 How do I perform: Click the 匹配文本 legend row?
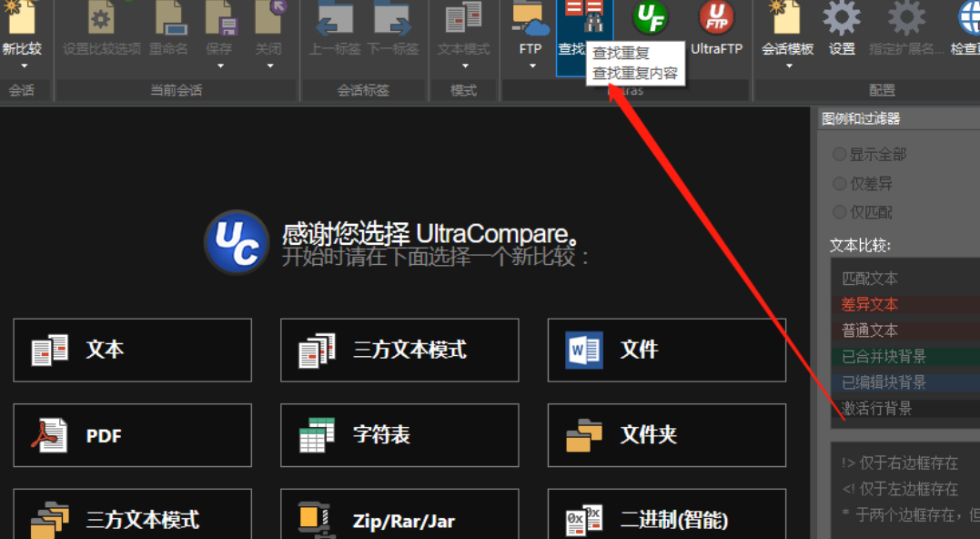[905, 279]
